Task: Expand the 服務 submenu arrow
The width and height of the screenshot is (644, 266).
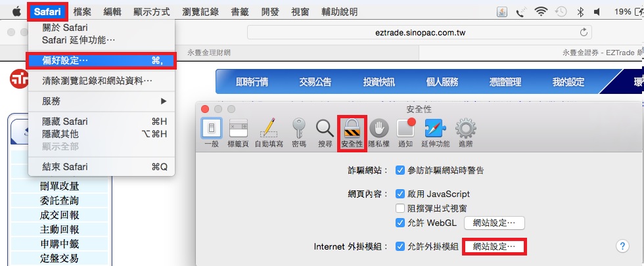Action: pos(164,101)
